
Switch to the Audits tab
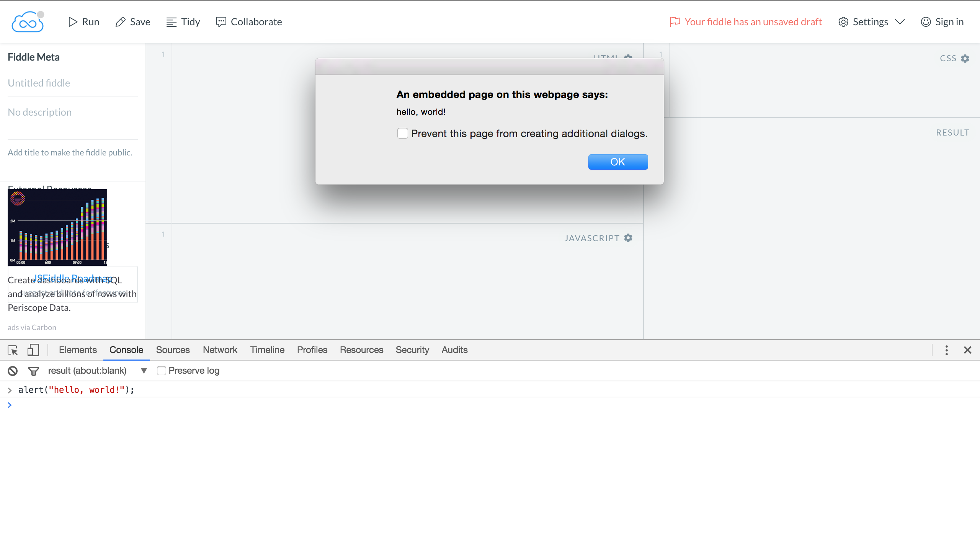point(454,350)
